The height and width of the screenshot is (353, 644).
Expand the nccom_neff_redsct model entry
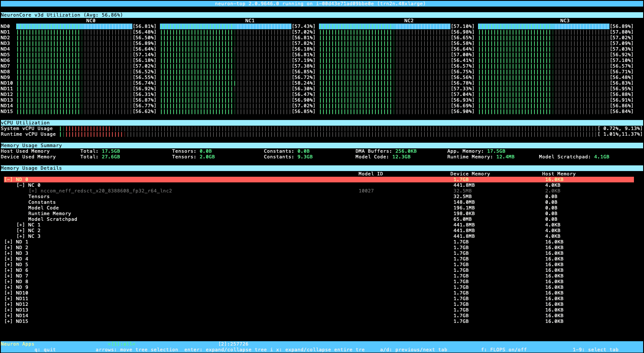pos(33,191)
